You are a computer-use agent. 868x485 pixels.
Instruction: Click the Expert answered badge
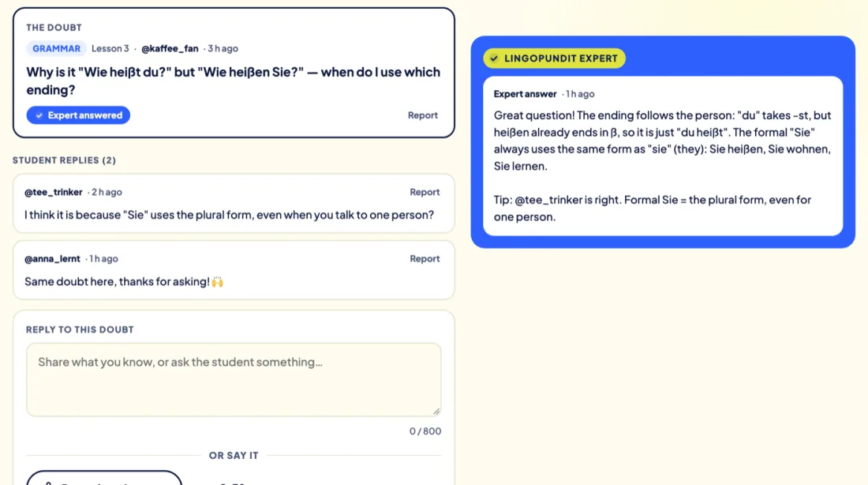pos(78,115)
